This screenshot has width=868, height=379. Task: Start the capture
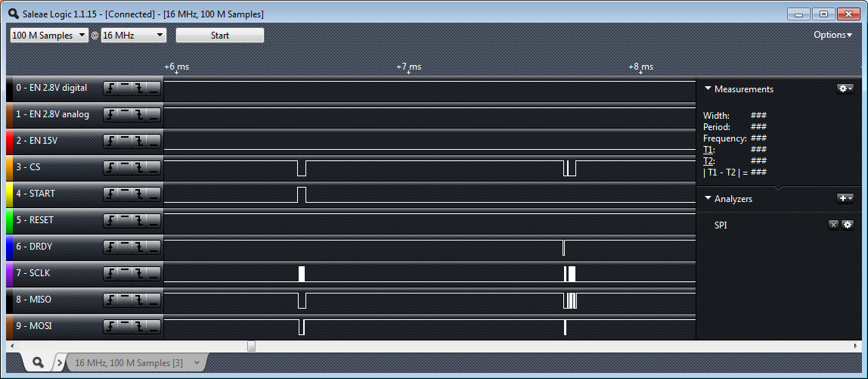coord(220,36)
